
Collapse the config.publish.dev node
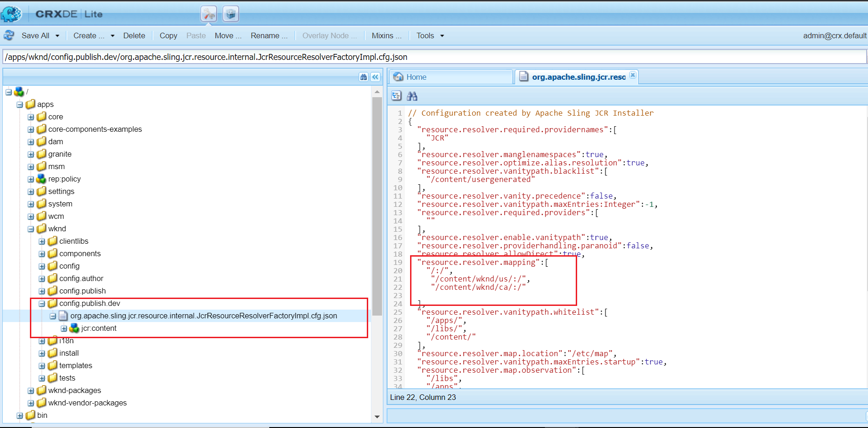tap(42, 304)
